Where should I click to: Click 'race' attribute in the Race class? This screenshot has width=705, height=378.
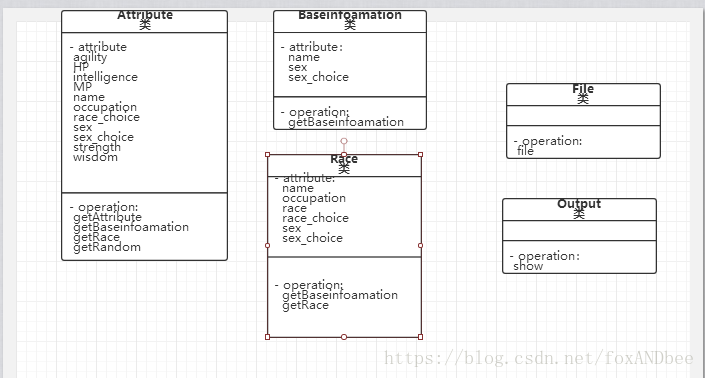(294, 209)
